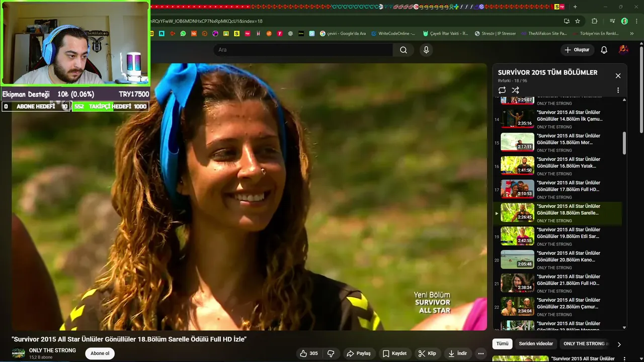The width and height of the screenshot is (644, 362).
Task: Toggle playlist loop
Action: pyautogui.click(x=502, y=90)
